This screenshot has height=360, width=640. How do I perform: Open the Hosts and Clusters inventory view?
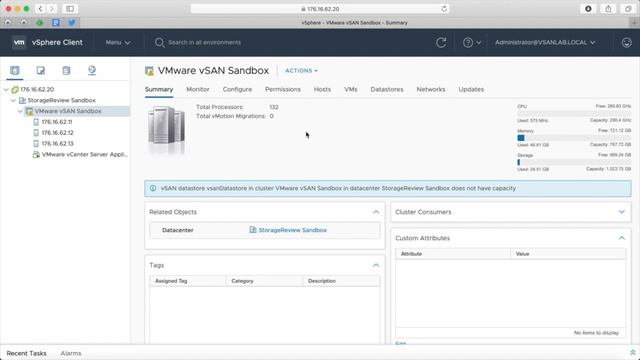pos(15,70)
